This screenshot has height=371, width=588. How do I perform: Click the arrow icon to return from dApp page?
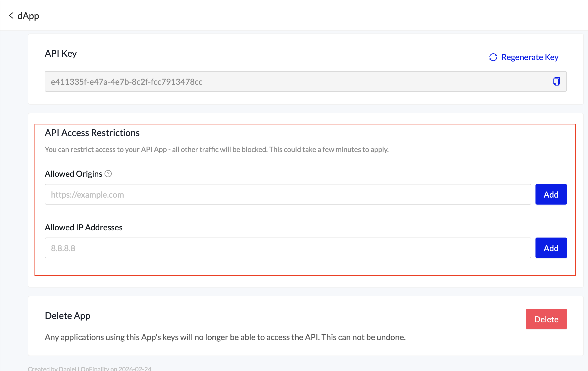click(11, 16)
